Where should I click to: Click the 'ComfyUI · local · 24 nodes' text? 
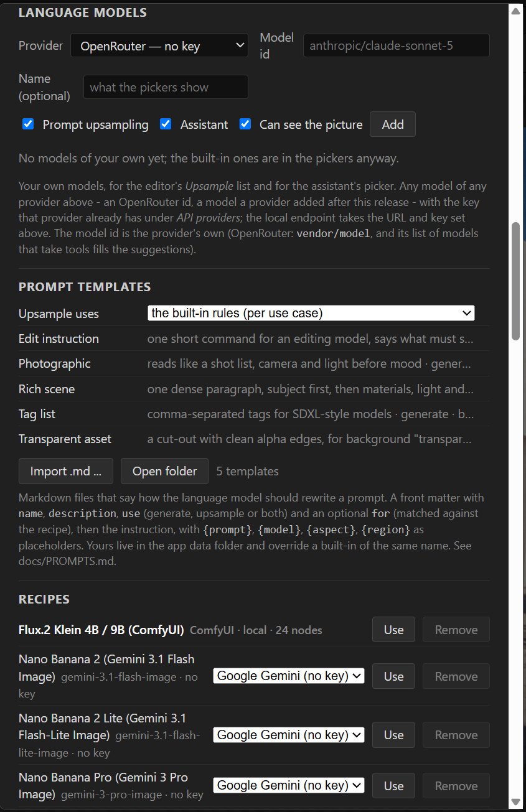coord(256,630)
